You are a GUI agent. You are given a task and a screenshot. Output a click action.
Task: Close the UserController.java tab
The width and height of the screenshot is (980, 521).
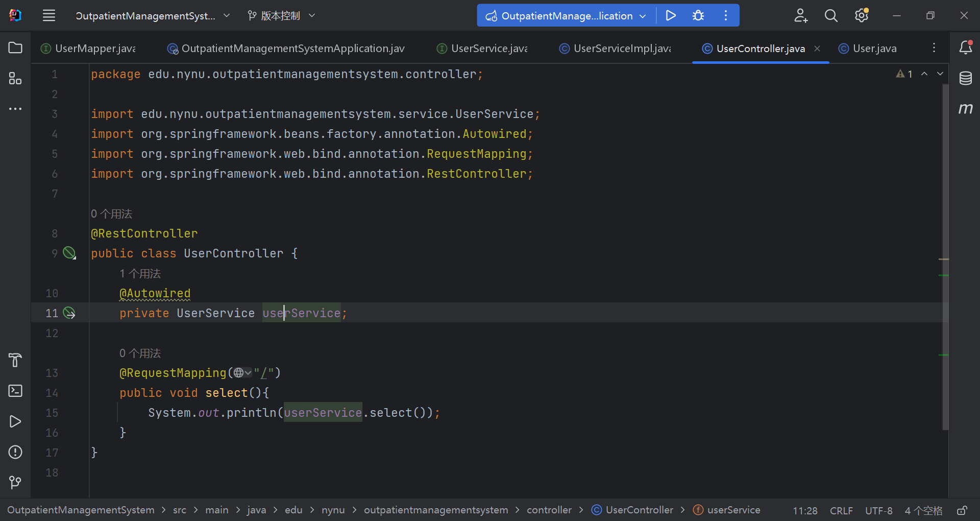pos(817,49)
